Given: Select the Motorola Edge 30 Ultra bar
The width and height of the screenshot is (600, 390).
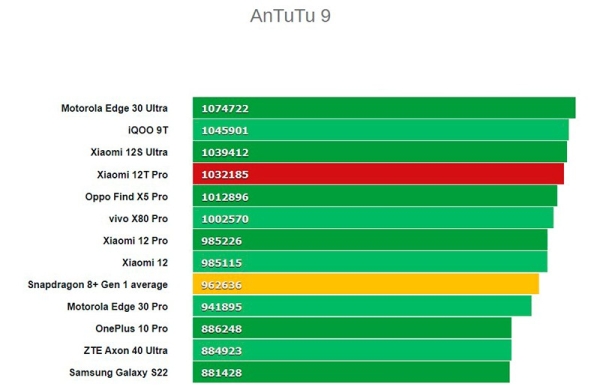Looking at the screenshot, I should click(x=384, y=108).
